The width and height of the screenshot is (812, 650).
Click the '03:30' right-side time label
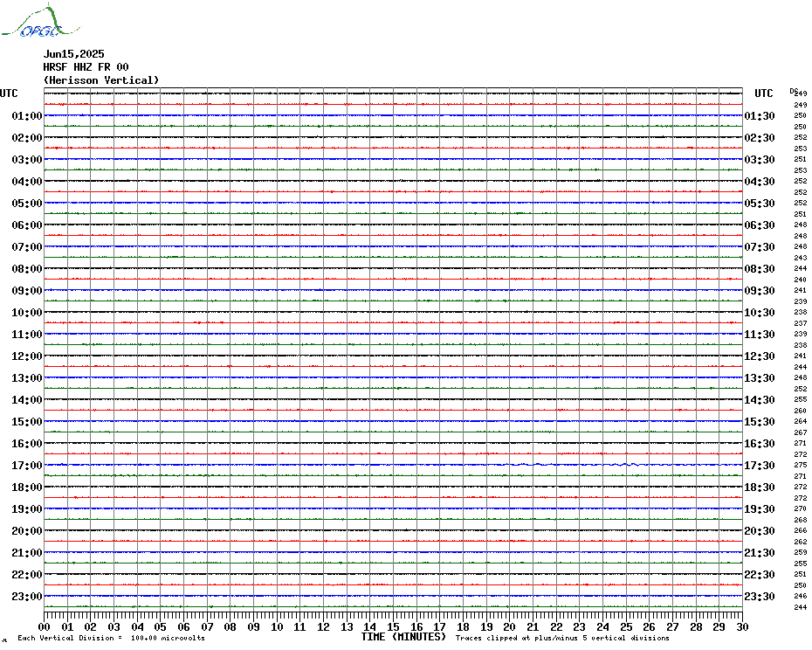pyautogui.click(x=760, y=159)
